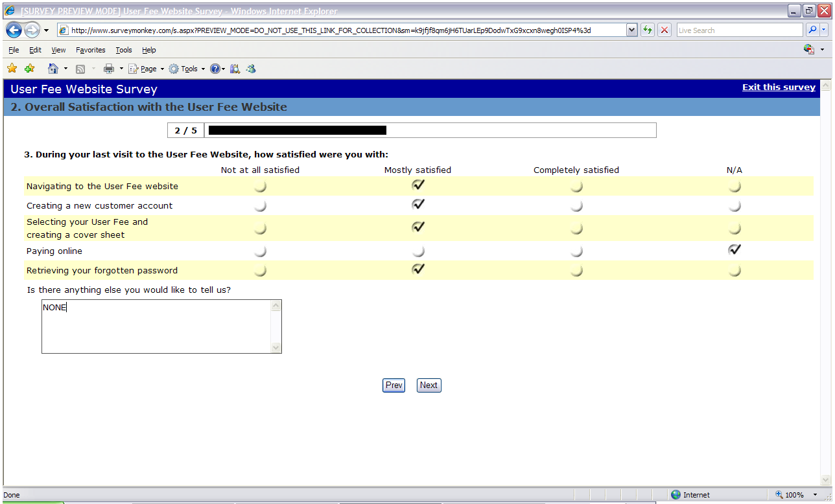Open the Print options dropdown arrow

coord(121,69)
